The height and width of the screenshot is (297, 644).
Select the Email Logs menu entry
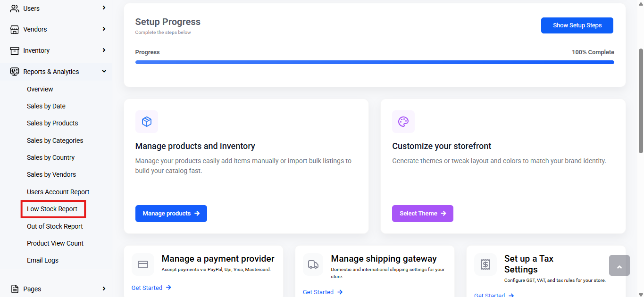click(x=42, y=260)
